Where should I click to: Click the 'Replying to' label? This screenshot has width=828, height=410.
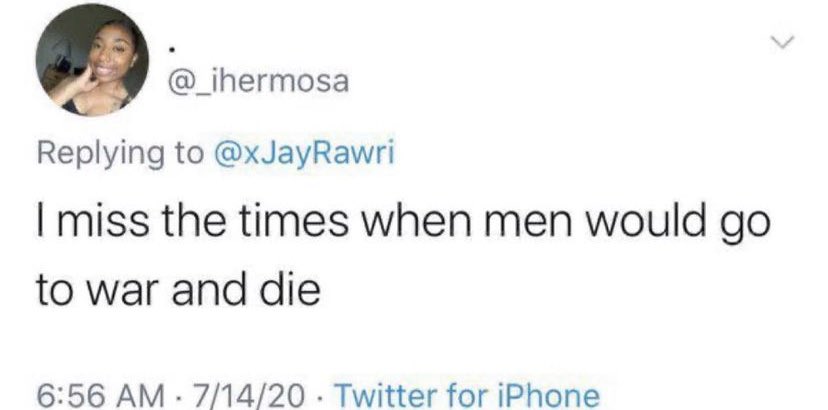pos(119,153)
